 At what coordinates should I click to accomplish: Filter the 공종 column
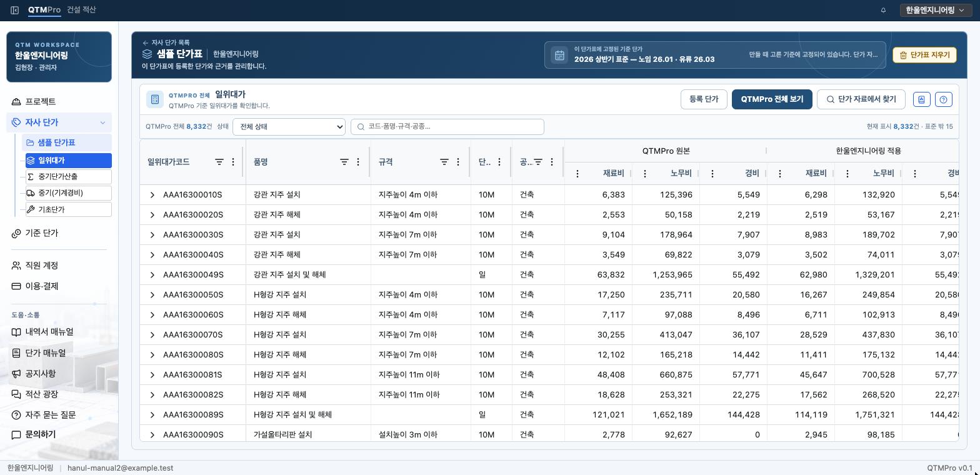[538, 162]
